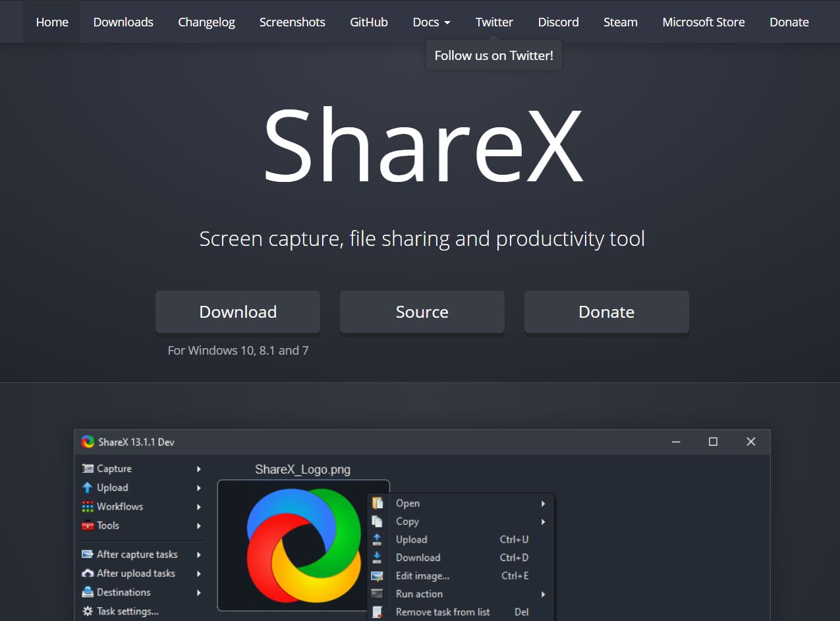Expand the Copy submenu arrow in context menu
Image resolution: width=840 pixels, height=621 pixels.
click(x=544, y=521)
